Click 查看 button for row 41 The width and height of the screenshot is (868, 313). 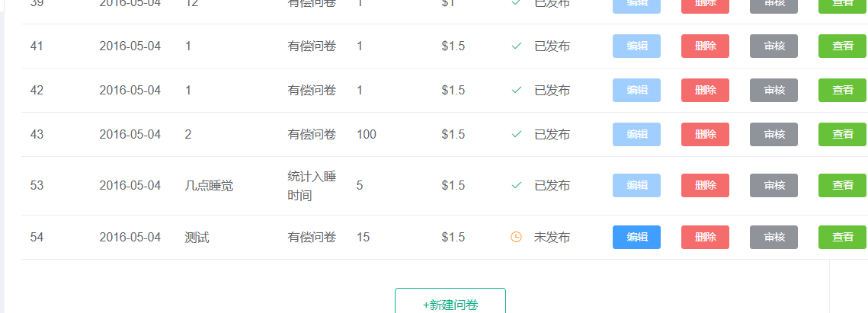click(x=842, y=46)
